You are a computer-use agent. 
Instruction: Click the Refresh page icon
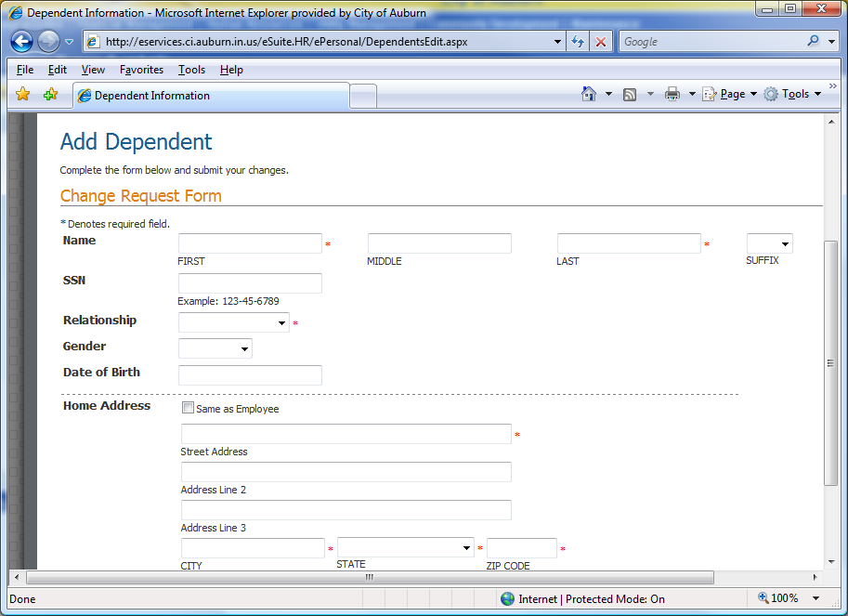[x=578, y=42]
